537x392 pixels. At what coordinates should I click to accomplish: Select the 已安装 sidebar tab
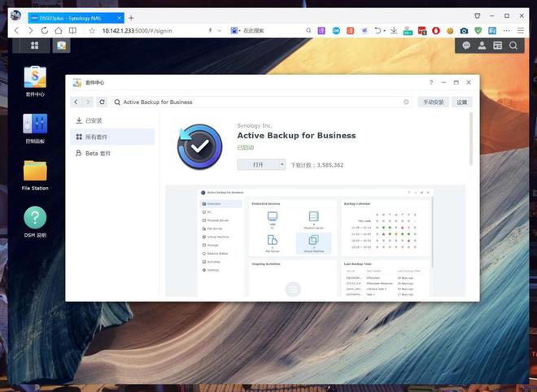point(111,120)
